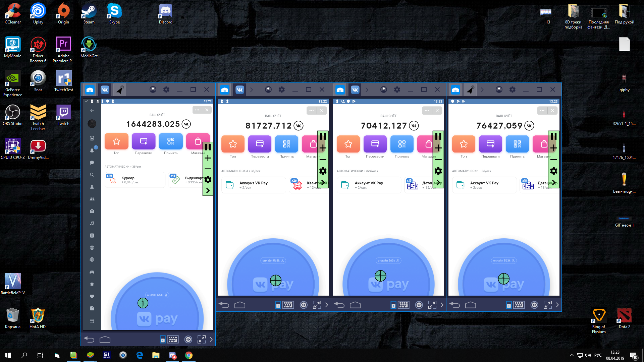Open clicker settings gear in the 76427,059 window
This screenshot has width=644, height=362.
click(x=554, y=171)
